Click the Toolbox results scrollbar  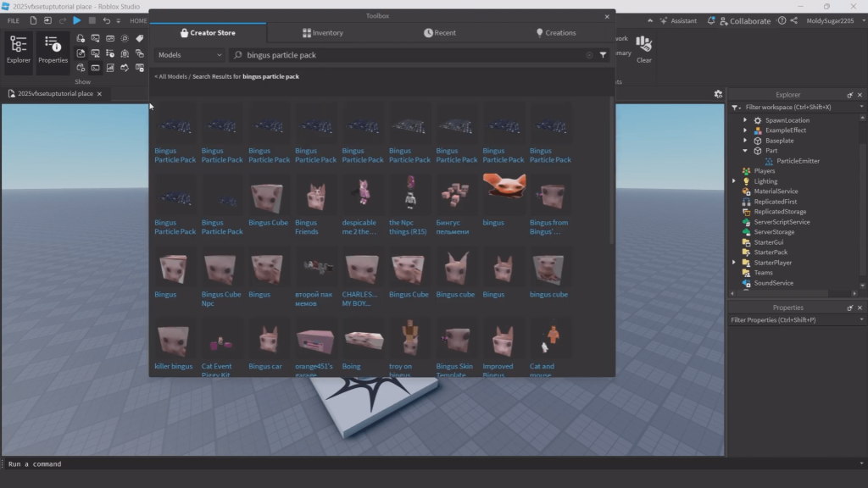(612, 171)
